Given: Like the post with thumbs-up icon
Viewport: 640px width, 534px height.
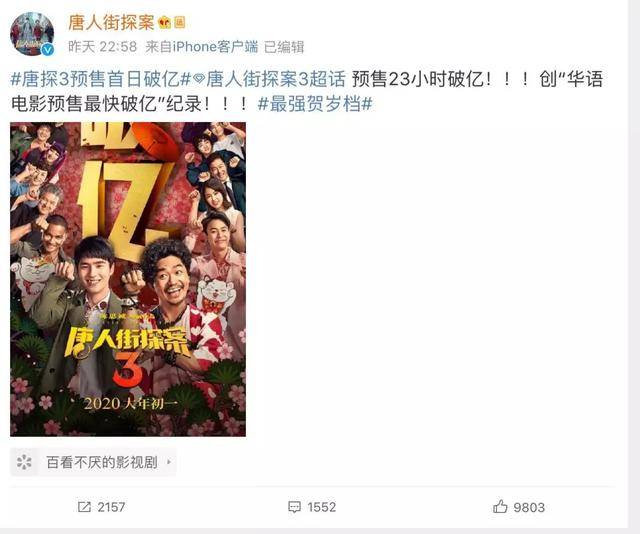Looking at the screenshot, I should (500, 507).
